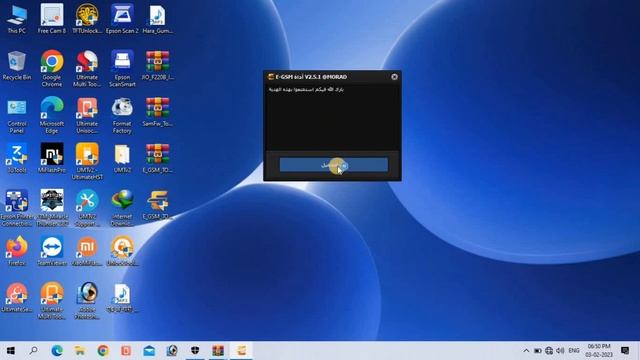The height and width of the screenshot is (360, 640).
Task: Open the UMTv2 folder icon
Action: 122,158
